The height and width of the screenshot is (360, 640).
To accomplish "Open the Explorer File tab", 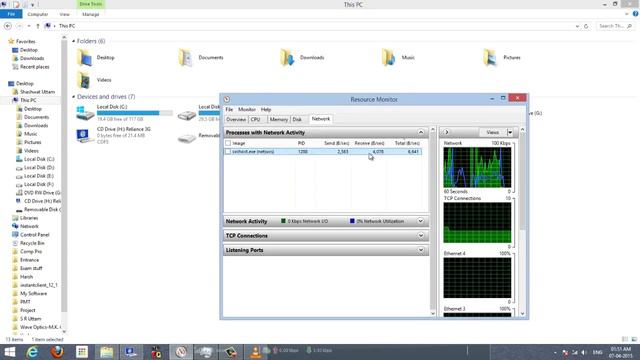I will tap(11, 14).
